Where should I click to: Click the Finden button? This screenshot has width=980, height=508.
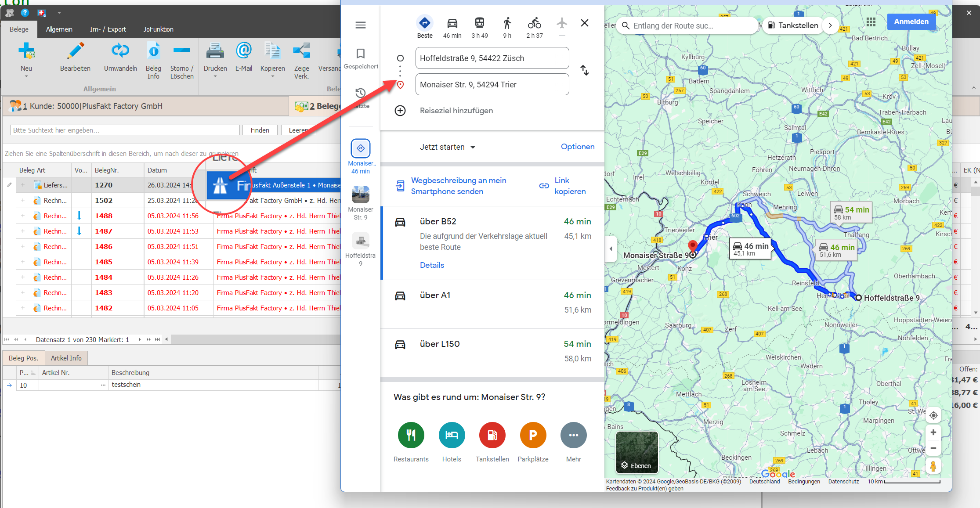click(x=260, y=130)
